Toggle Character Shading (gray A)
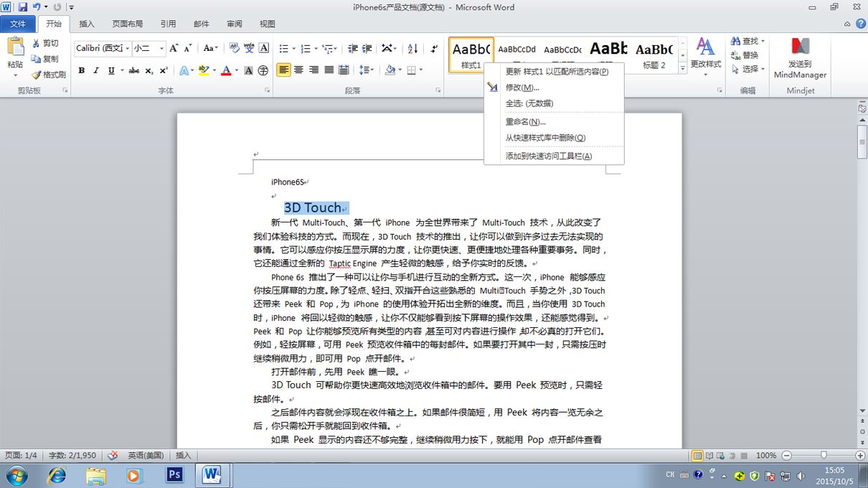 tap(248, 70)
